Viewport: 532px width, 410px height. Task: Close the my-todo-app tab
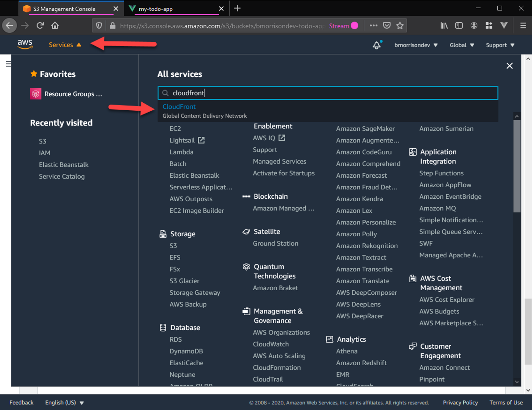point(221,9)
